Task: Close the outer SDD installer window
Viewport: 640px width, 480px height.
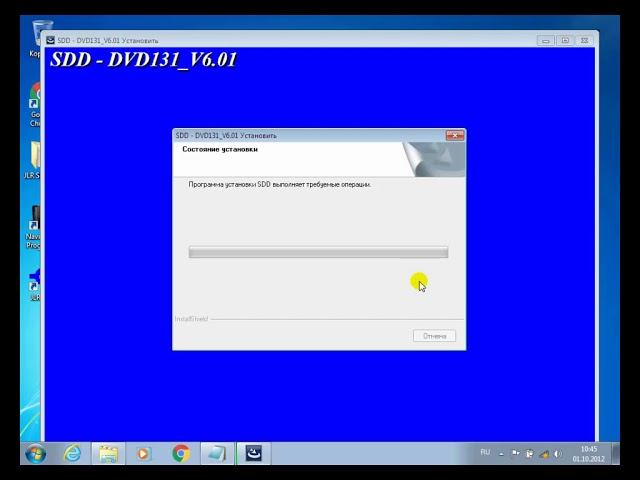Action: 584,40
